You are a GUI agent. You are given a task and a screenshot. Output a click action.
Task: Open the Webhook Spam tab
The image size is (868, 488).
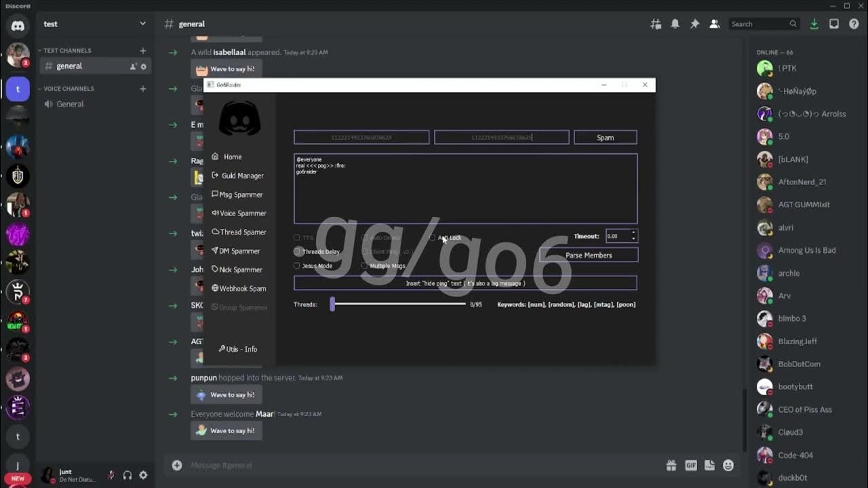pyautogui.click(x=239, y=288)
